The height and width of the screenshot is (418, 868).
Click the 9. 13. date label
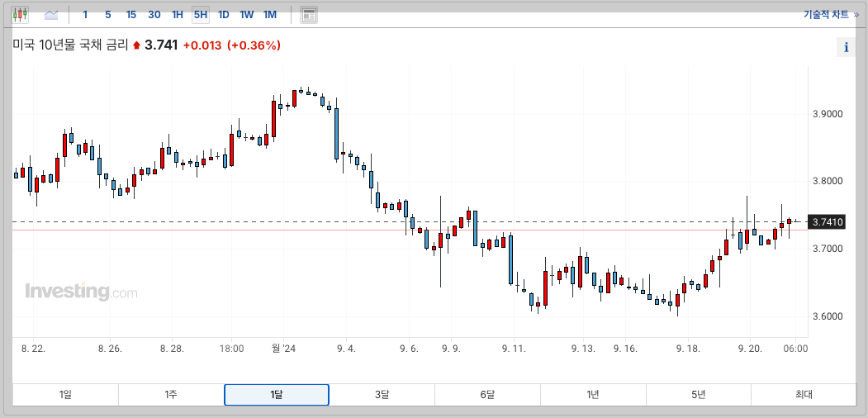[583, 349]
